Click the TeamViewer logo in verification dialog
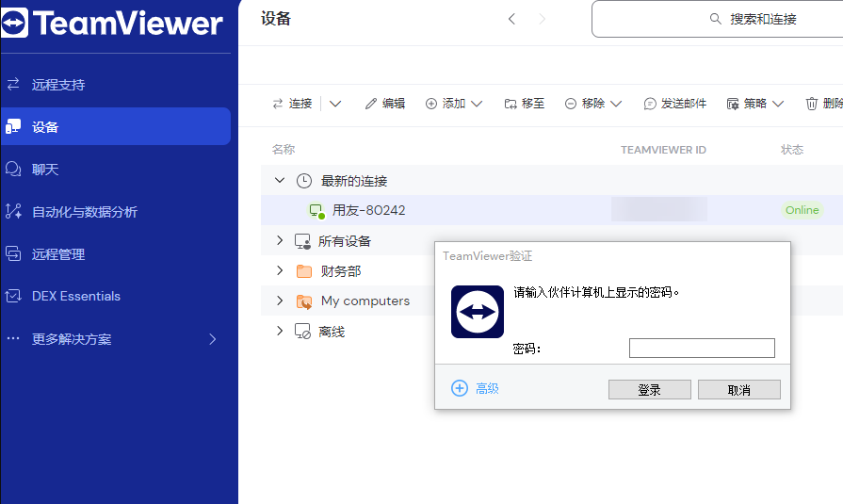The height and width of the screenshot is (504, 843). tap(477, 312)
